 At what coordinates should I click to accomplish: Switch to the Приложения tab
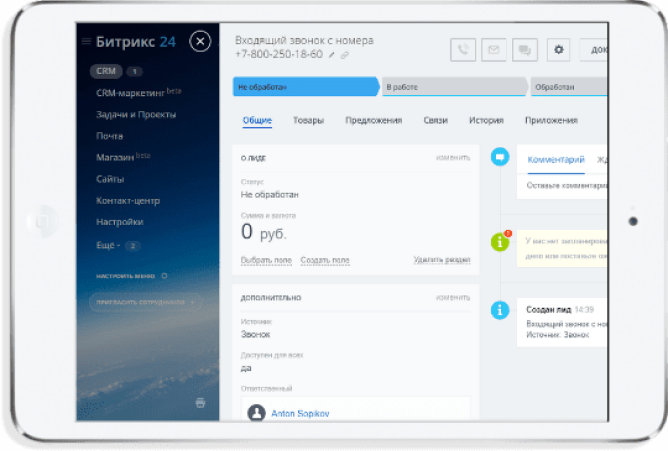[551, 121]
